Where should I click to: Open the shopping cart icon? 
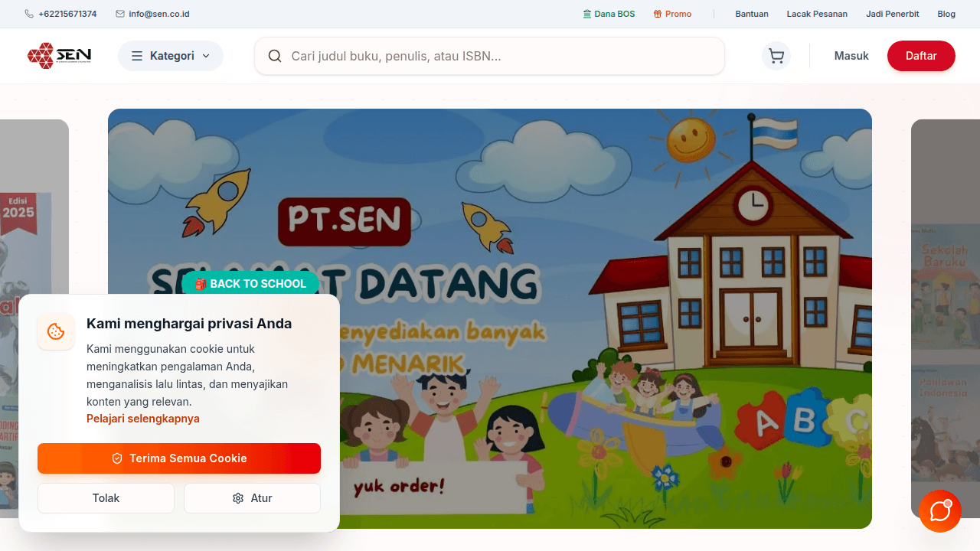click(x=776, y=56)
